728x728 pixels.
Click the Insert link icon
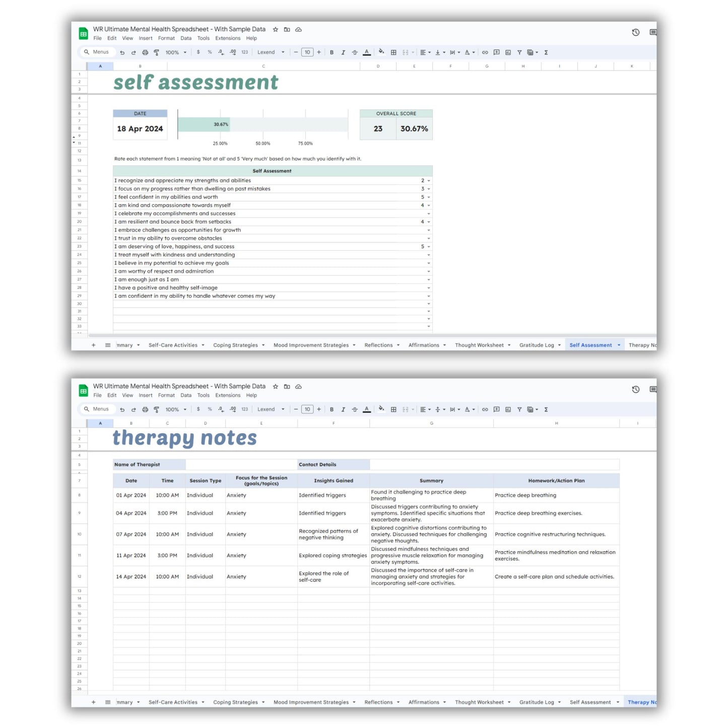[485, 52]
